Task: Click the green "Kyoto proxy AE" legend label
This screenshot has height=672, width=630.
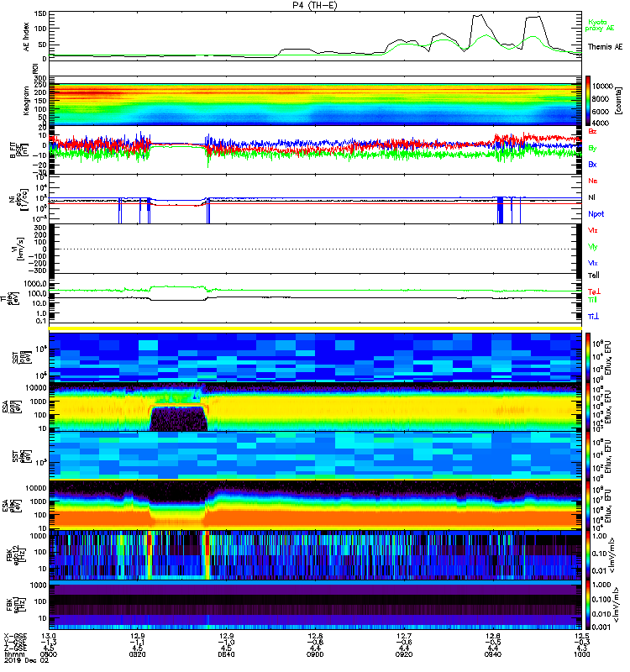Action: click(x=599, y=25)
